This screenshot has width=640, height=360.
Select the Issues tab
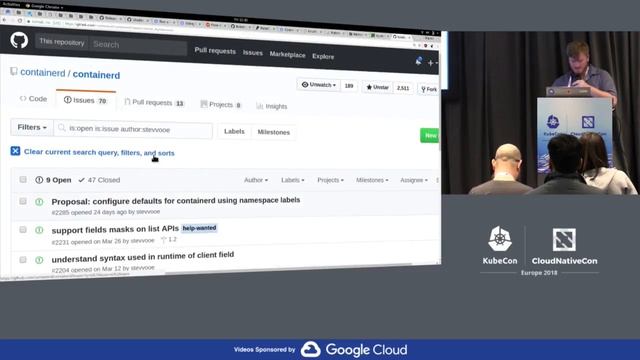click(85, 100)
